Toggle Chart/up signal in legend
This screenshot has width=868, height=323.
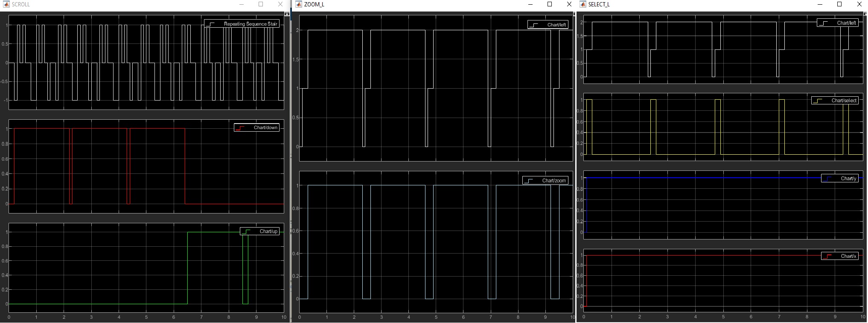[x=259, y=231]
